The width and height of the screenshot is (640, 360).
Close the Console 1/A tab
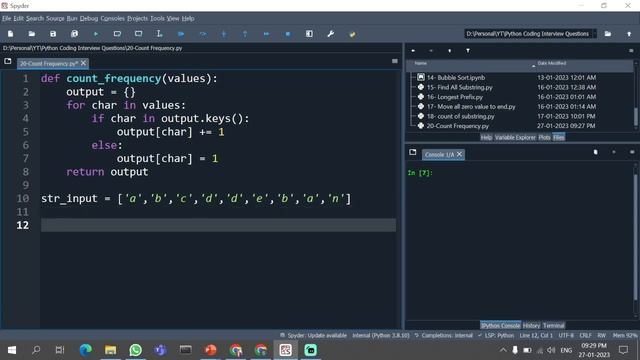coord(459,154)
